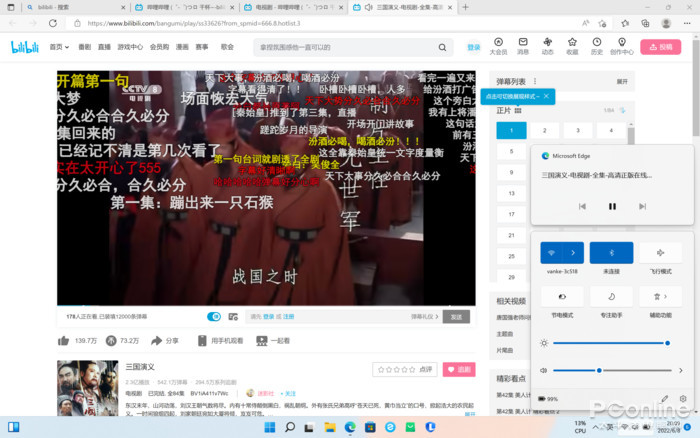Open the history clock icon in header
700x438 pixels.
tap(597, 42)
